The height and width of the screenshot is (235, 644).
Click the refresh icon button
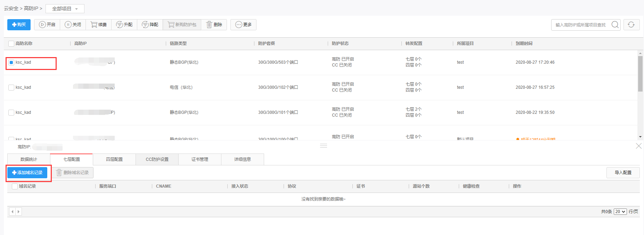631,25
